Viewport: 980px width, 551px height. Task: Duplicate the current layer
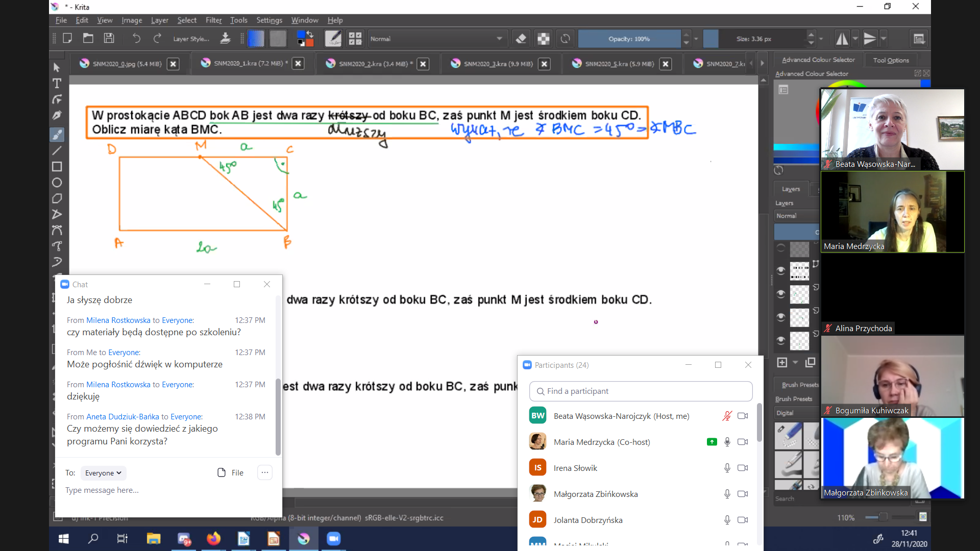(811, 362)
